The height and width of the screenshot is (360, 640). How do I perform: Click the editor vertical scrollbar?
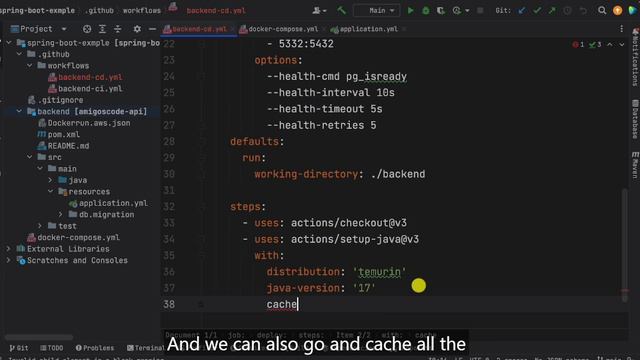(624, 245)
